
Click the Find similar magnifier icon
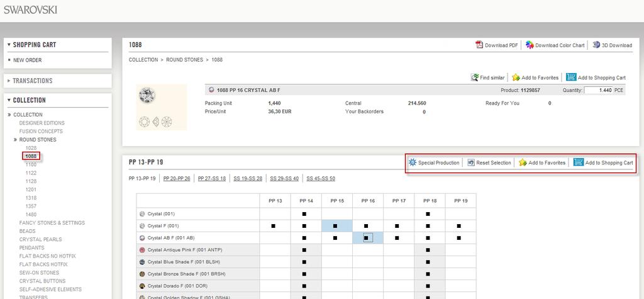click(474, 77)
